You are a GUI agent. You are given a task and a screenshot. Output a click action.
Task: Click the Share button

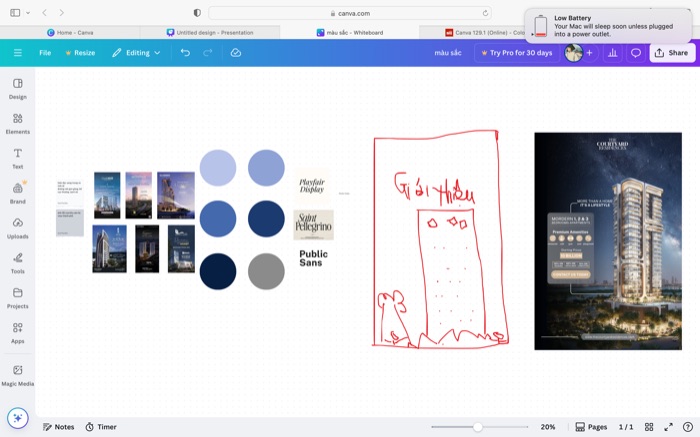pos(672,53)
